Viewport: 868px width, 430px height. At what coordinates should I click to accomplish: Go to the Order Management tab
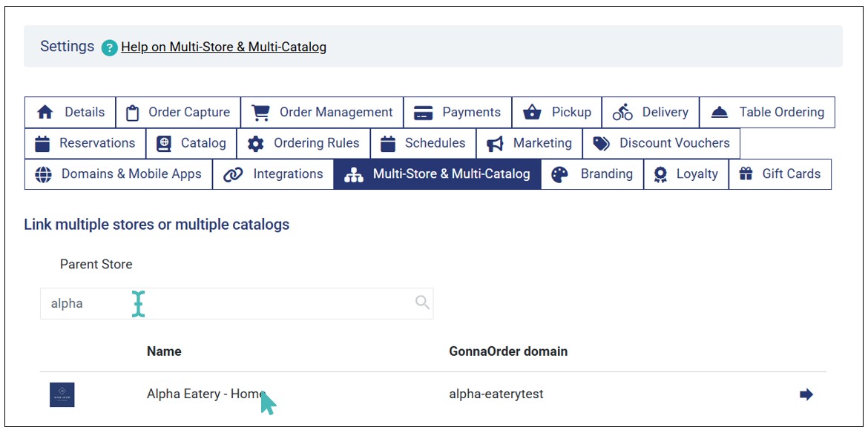(322, 113)
